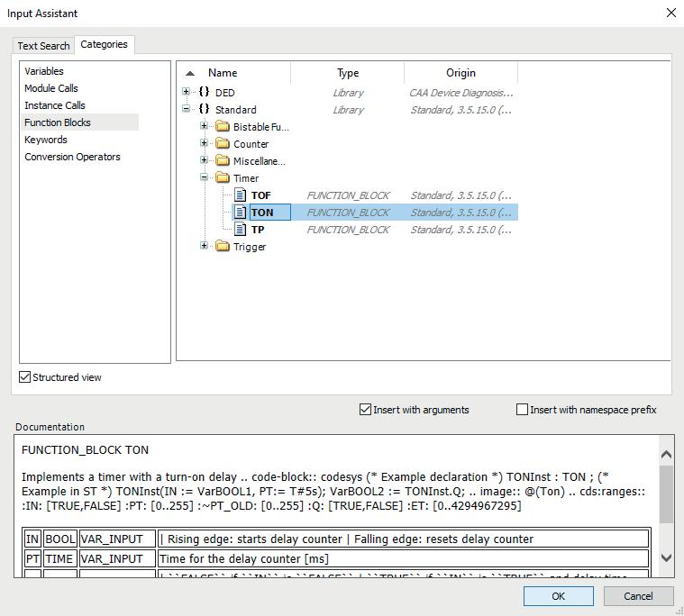Select the Standard library row label
The image size is (684, 616).
click(236, 110)
